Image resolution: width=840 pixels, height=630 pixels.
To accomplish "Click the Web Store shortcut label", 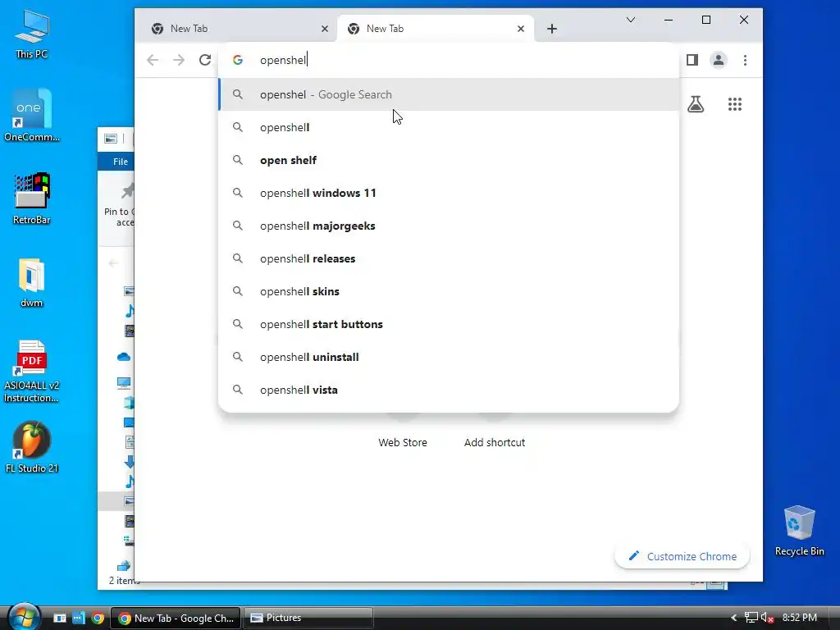I will click(x=403, y=442).
